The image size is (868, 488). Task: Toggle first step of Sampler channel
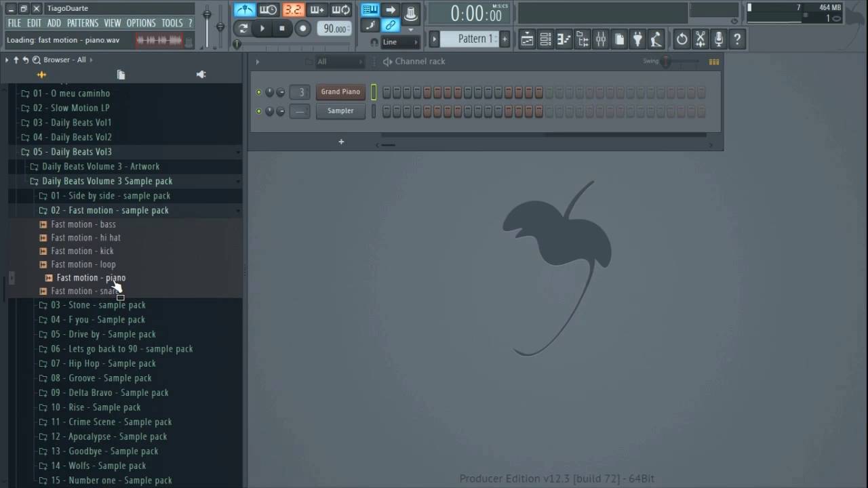pos(387,111)
